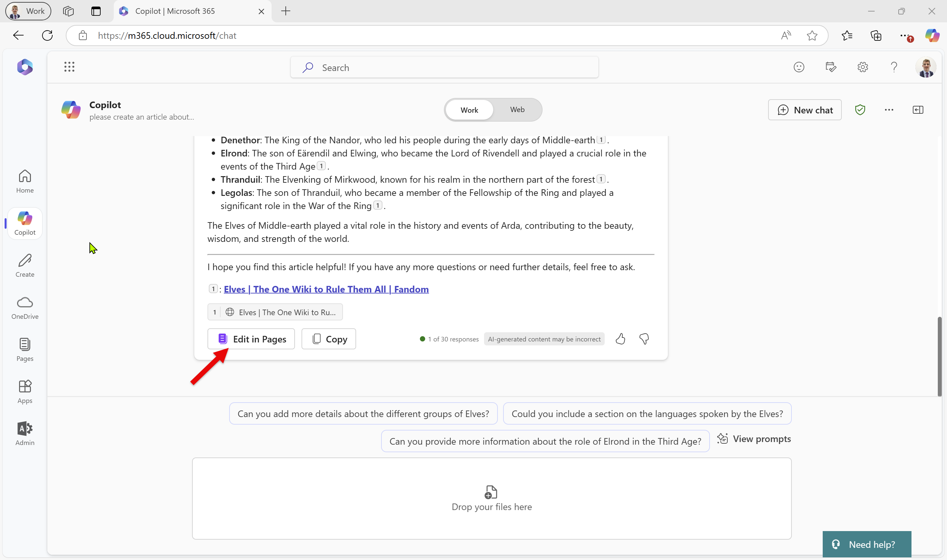Open Apps in the sidebar
Screen dimensions: 947x560
click(x=25, y=392)
